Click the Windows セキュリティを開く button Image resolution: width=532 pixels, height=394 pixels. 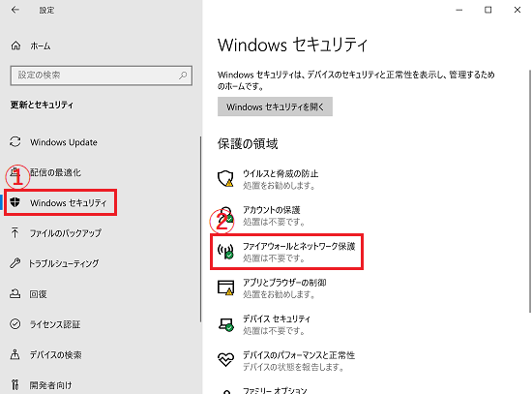(x=275, y=107)
